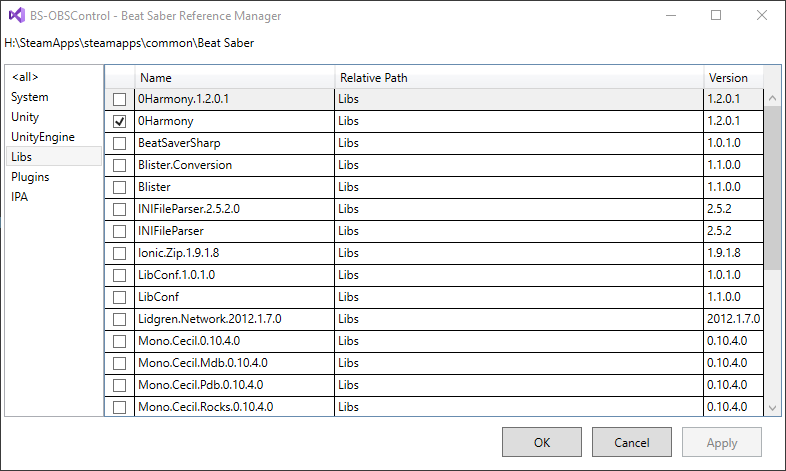Sort by the Version column header
Image resolution: width=786 pixels, height=471 pixels.
click(x=733, y=78)
